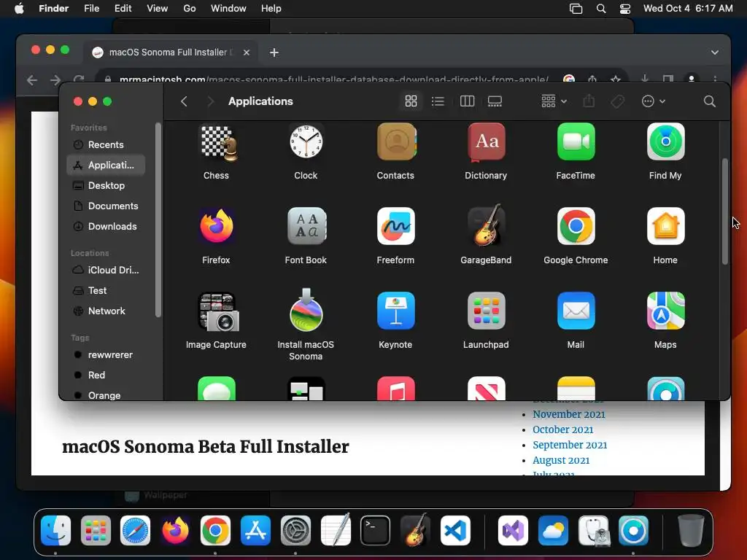This screenshot has width=747, height=560.
Task: Select the Contacts app icon
Action: tap(396, 142)
